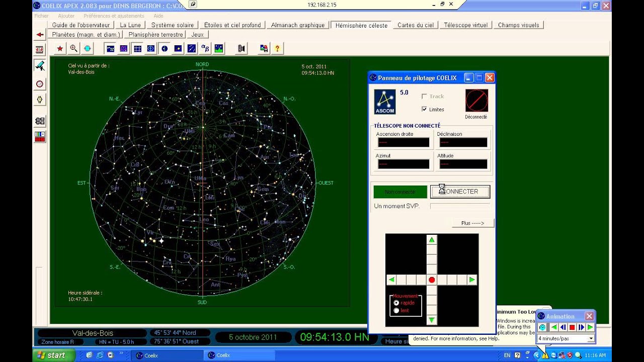Toggle the horizon landscape icon
The height and width of the screenshot is (362, 644).
pyautogui.click(x=218, y=48)
